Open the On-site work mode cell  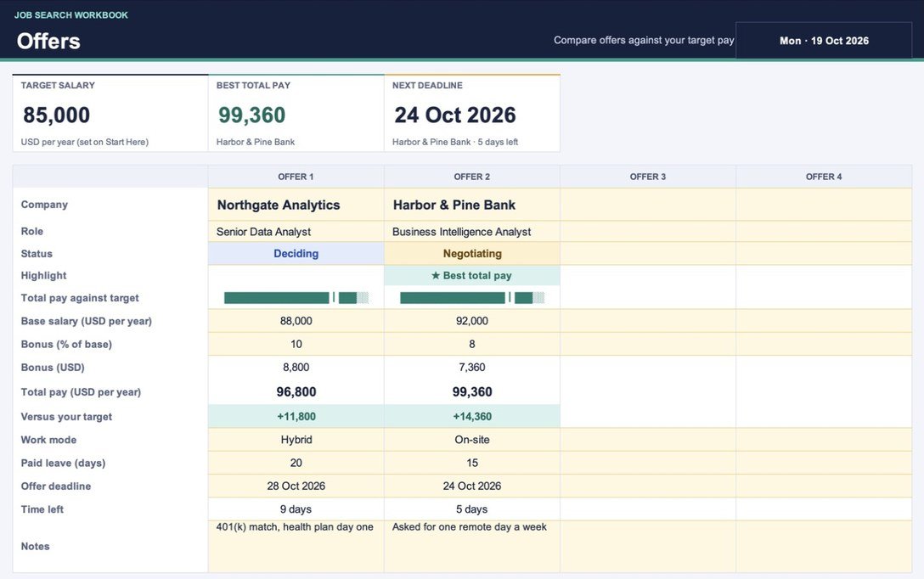[x=472, y=440]
